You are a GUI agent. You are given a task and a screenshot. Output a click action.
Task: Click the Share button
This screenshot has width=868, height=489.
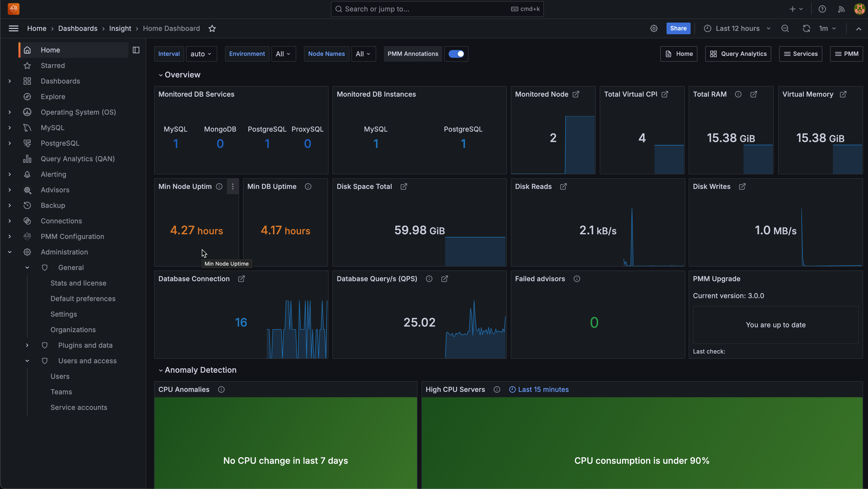point(678,28)
